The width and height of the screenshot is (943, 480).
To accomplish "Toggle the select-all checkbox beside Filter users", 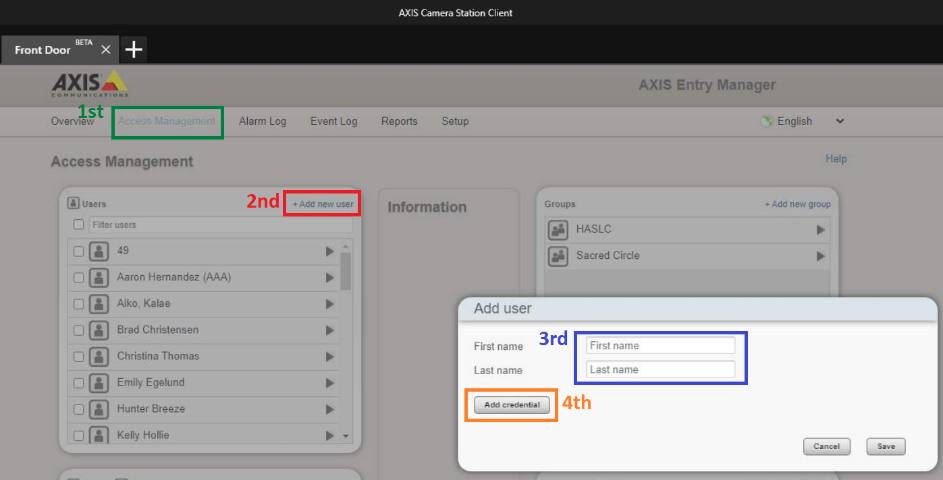I will (78, 224).
